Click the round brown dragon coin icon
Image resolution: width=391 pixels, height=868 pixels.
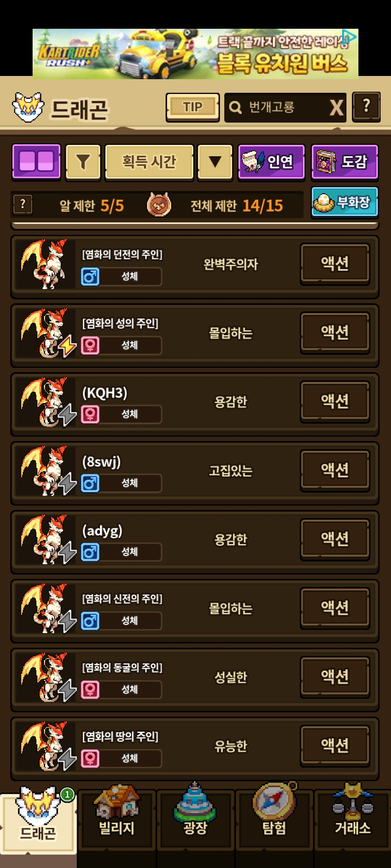pos(159,205)
